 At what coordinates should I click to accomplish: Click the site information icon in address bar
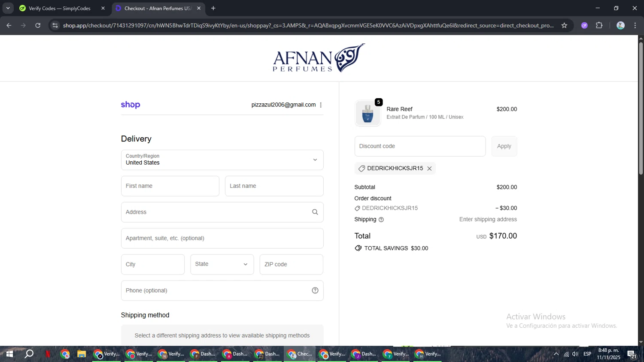[55, 26]
